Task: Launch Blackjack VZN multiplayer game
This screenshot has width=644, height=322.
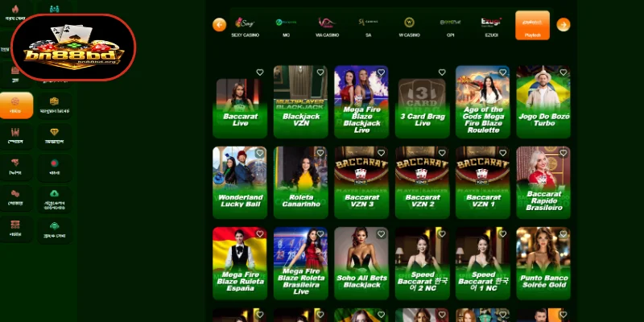Action: point(300,102)
